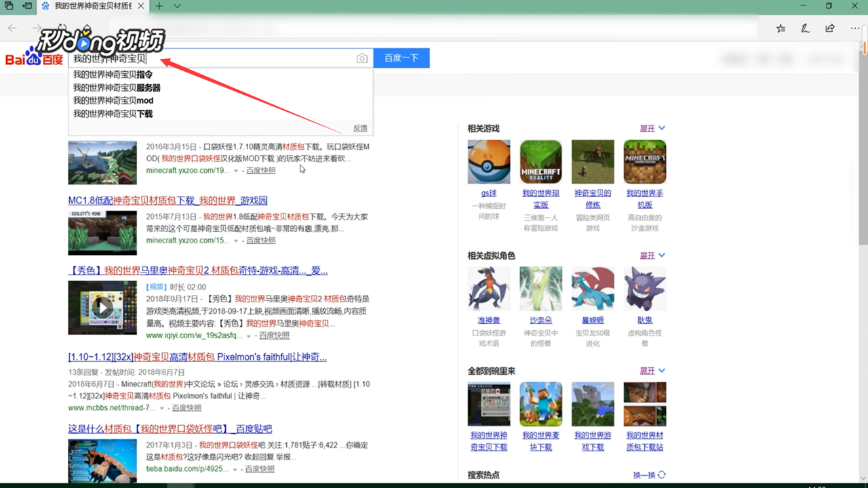The height and width of the screenshot is (488, 868).
Task: Click the 我的世界麦块下载 thumbnail
Action: (541, 404)
